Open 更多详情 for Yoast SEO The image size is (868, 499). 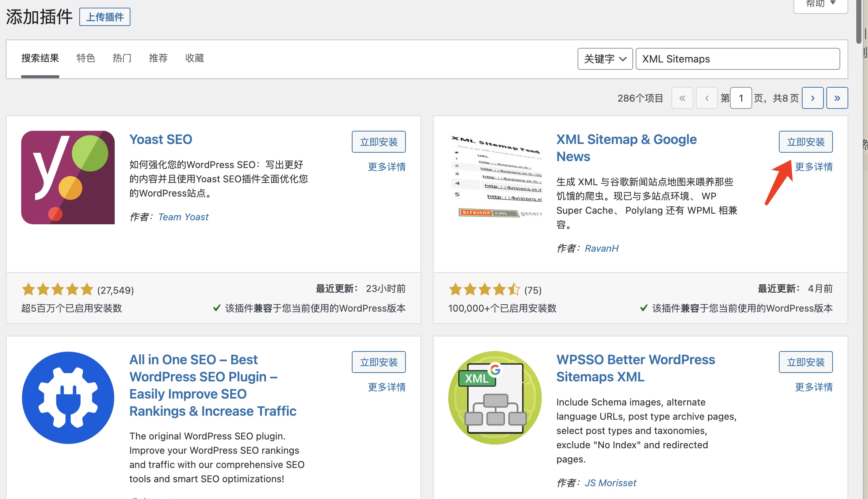(x=387, y=167)
